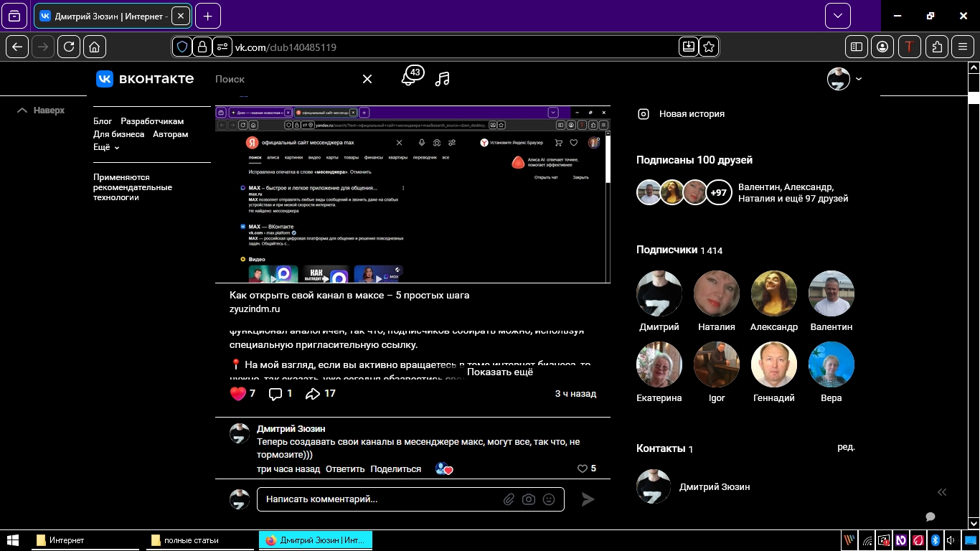980x551 pixels.
Task: Open emoji picker smiley icon
Action: coord(549,499)
